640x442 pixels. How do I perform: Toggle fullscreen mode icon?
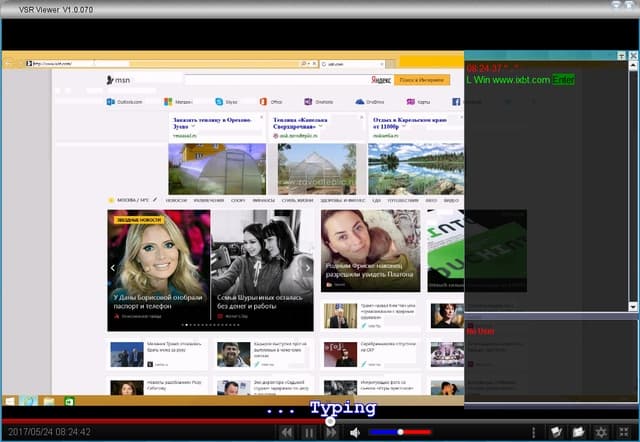pyautogui.click(x=625, y=432)
